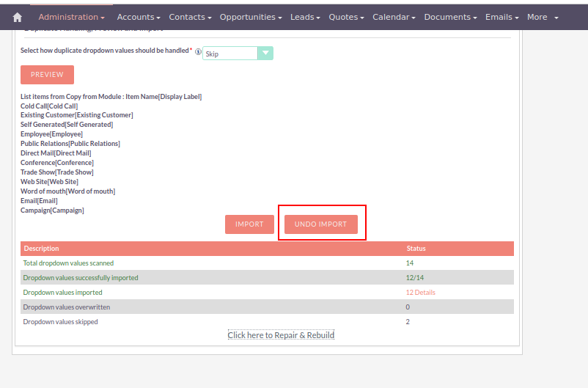Viewport: 588px width, 388px height.
Task: Open the 12 Details link
Action: tap(420, 292)
